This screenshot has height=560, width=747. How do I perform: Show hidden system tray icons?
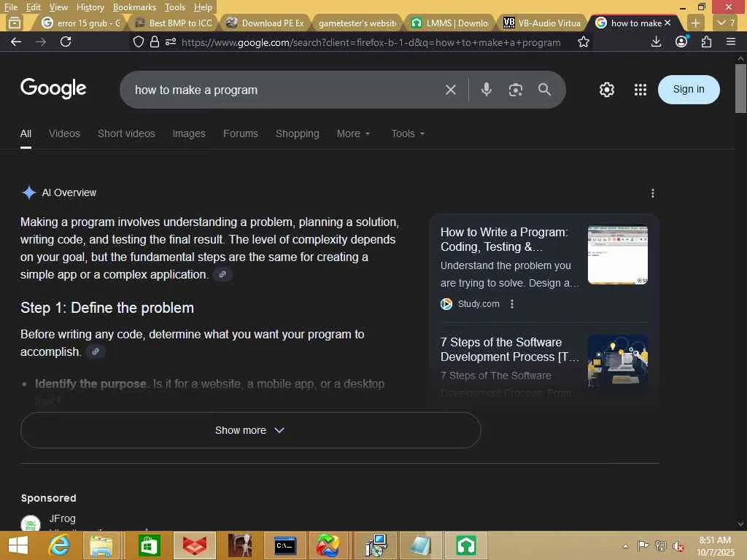coord(625,545)
